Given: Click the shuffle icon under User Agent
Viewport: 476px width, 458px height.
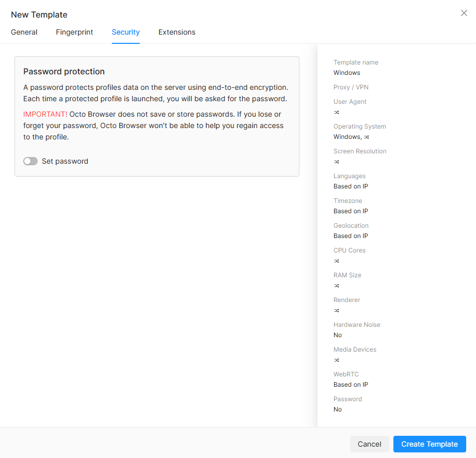Looking at the screenshot, I should 337,112.
